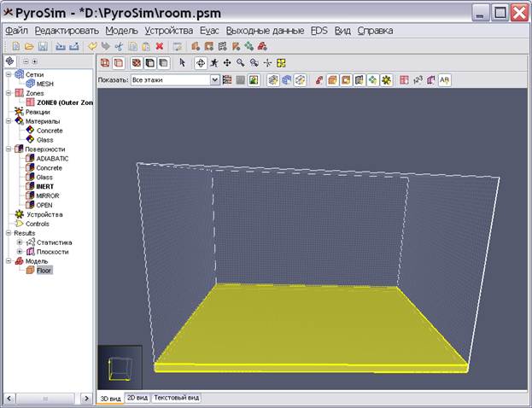The height and width of the screenshot is (408, 532).
Task: Select the Floor item in the tree
Action: [x=44, y=271]
